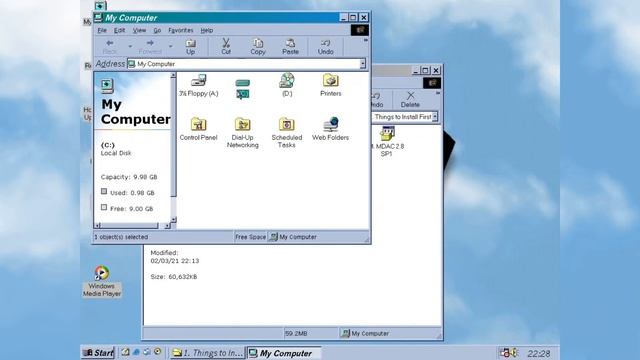The width and height of the screenshot is (640, 360).
Task: Open the Control Panel icon
Action: coord(198,129)
